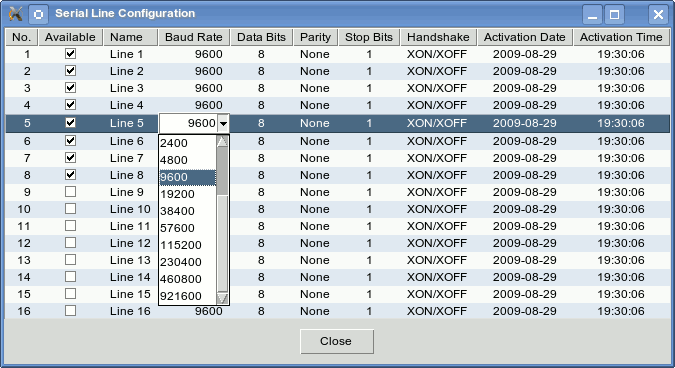The width and height of the screenshot is (675, 368).
Task: Enable Available for Line 9
Action: tap(71, 192)
